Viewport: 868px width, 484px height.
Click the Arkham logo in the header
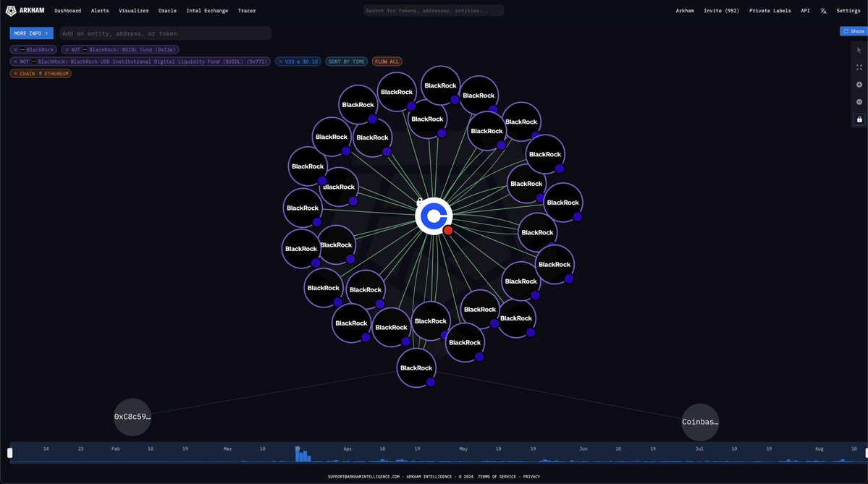tap(25, 11)
